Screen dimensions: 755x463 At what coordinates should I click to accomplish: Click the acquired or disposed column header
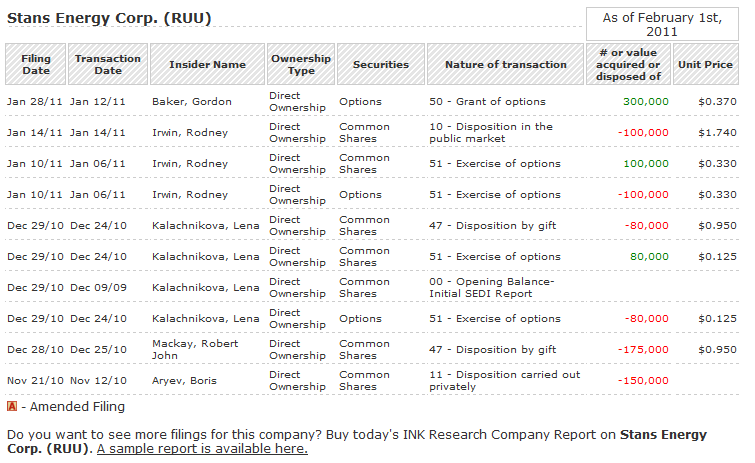[x=632, y=64]
